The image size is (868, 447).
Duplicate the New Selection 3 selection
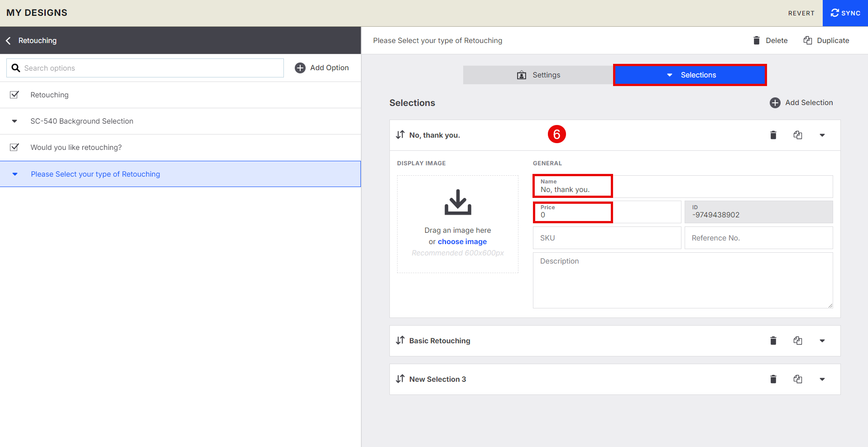coord(798,379)
